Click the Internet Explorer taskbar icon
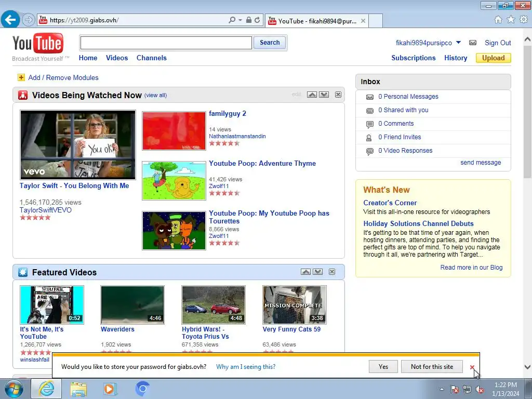532x399 pixels. click(46, 389)
